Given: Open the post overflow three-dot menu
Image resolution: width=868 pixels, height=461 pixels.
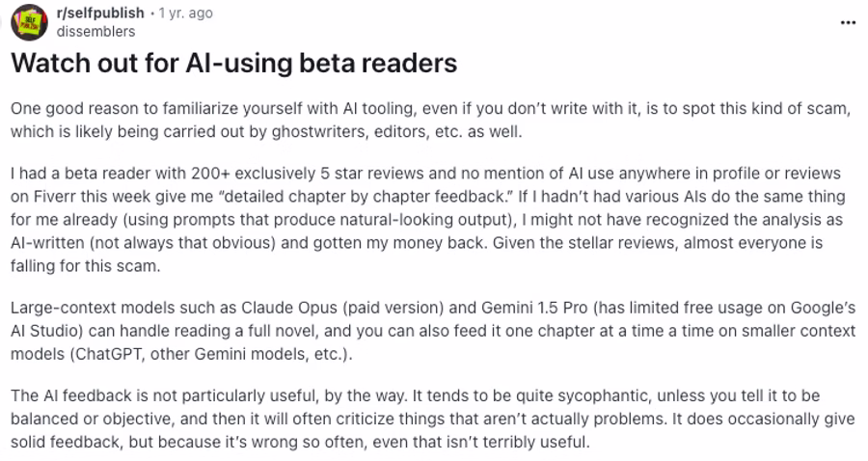Looking at the screenshot, I should (848, 21).
